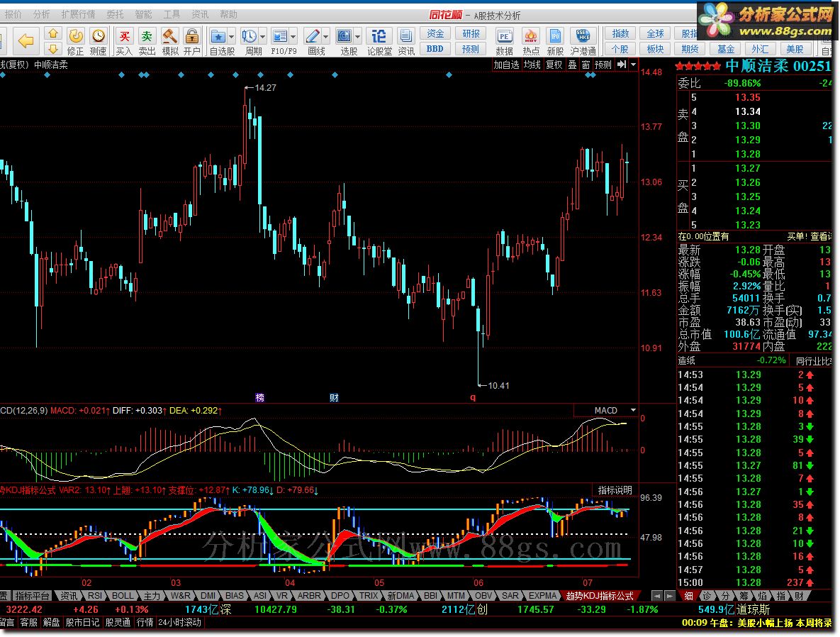
Task: Open the 数据 PE data icon
Action: coord(504,36)
